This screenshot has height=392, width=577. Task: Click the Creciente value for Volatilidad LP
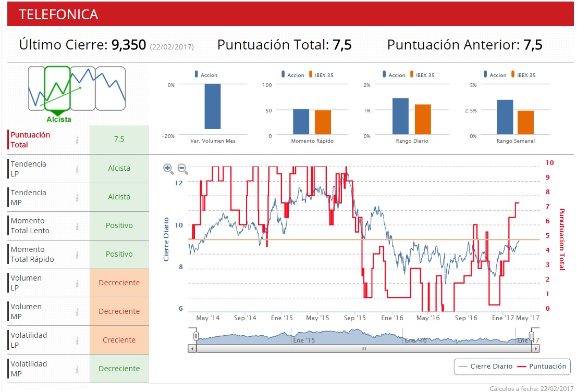click(x=119, y=340)
